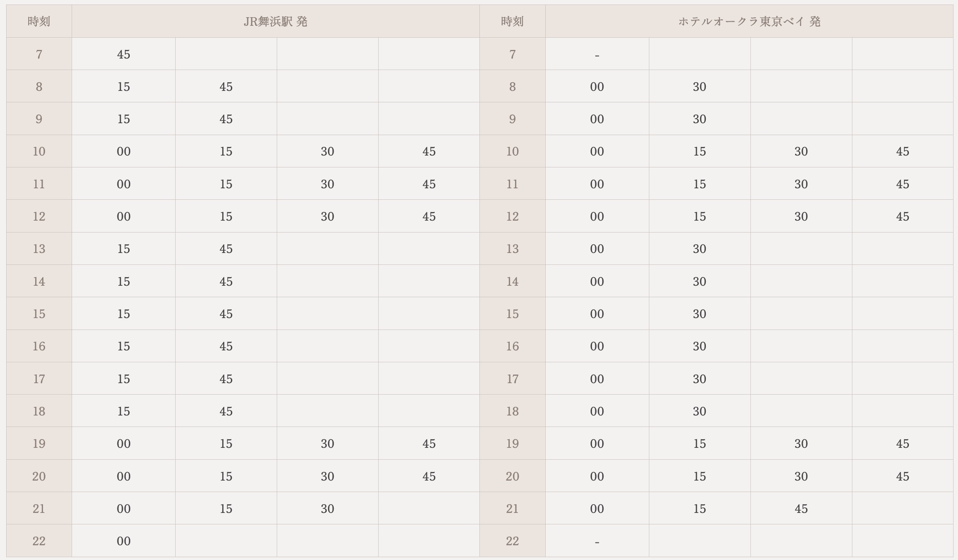
Task: Click the dash in hotel's 7 o'clock row
Action: [597, 54]
